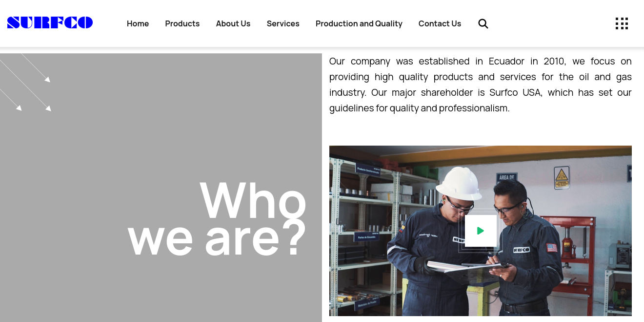Open Production and Quality page
The image size is (644, 322).
[x=359, y=23]
